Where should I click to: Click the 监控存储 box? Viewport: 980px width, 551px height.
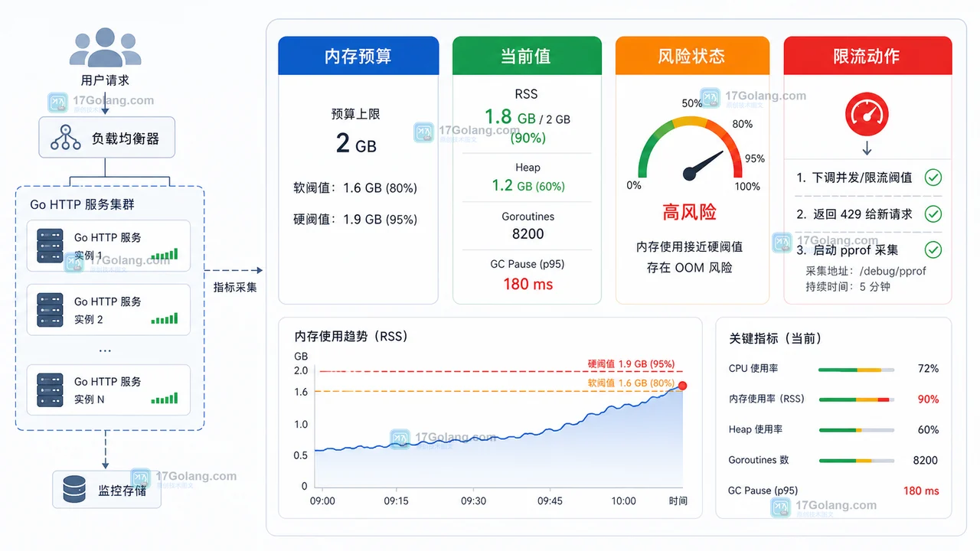point(107,490)
